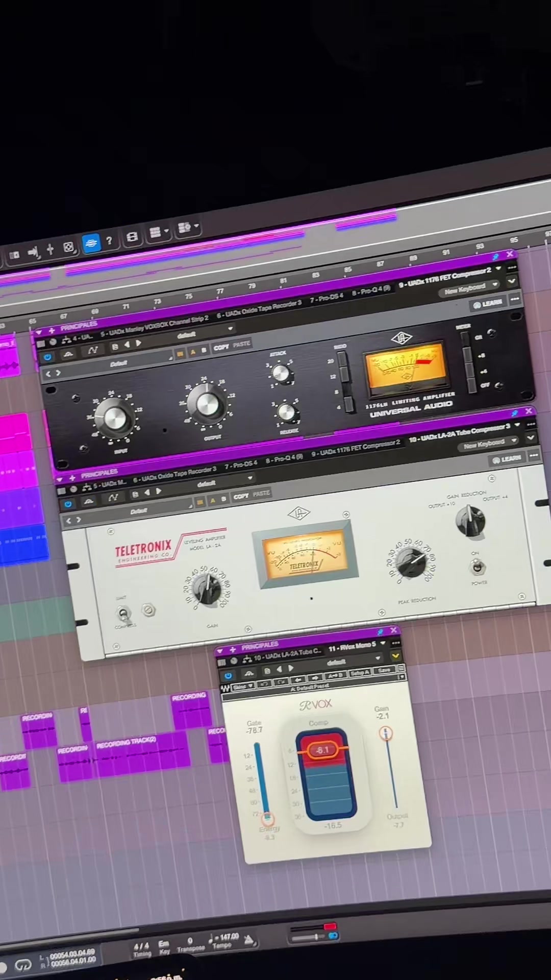Click the metronome icon next to the tempo

(249, 939)
